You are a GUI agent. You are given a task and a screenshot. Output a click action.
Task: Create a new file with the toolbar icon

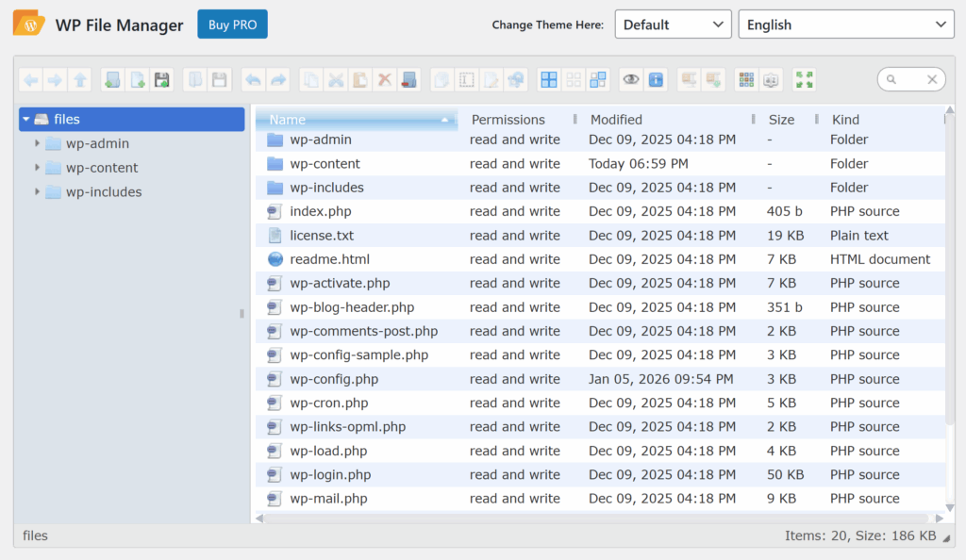click(137, 79)
